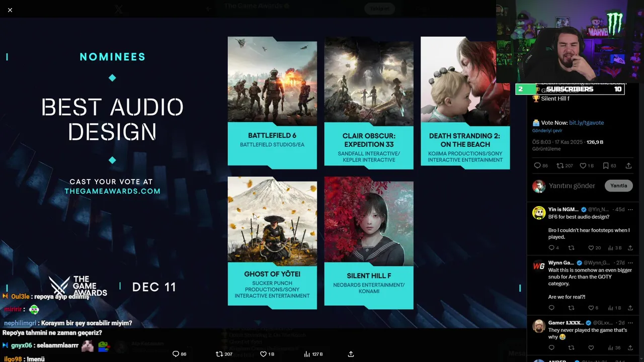Click the SUBSCRIBERS goal progress bar

click(570, 89)
